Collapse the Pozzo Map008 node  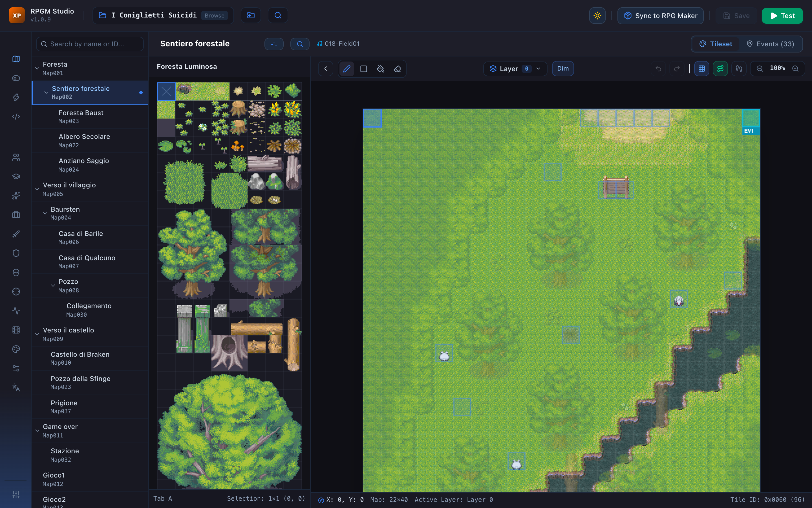click(53, 286)
